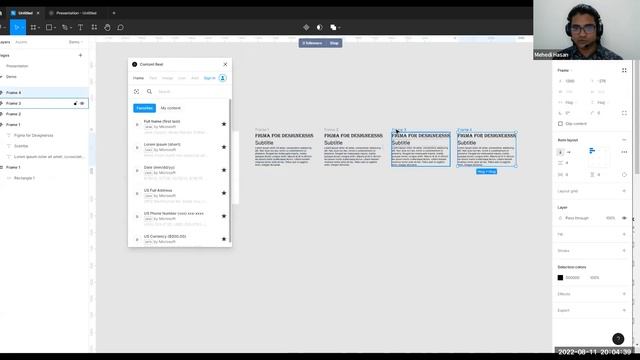
Task: Open a new file tab with plus
Action: point(114,13)
